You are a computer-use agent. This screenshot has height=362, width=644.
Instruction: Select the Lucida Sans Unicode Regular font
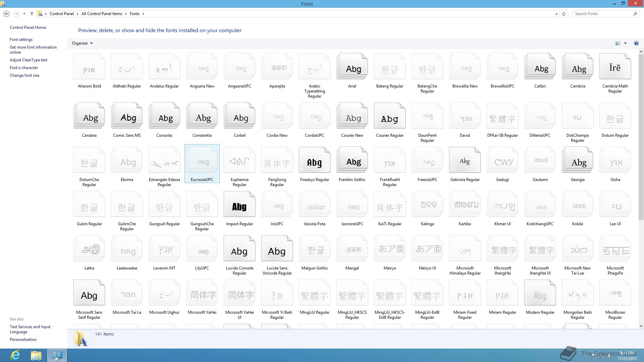click(277, 249)
